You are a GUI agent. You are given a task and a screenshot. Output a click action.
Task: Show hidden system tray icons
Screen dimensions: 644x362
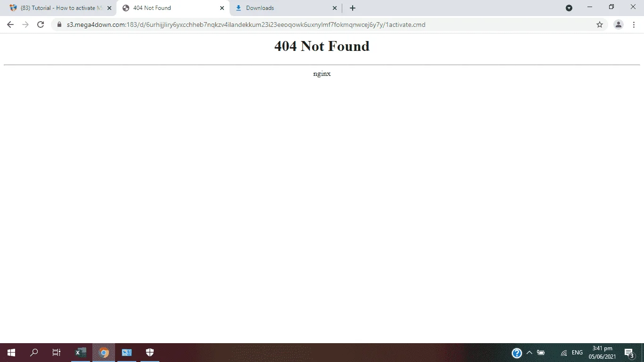[x=529, y=353]
